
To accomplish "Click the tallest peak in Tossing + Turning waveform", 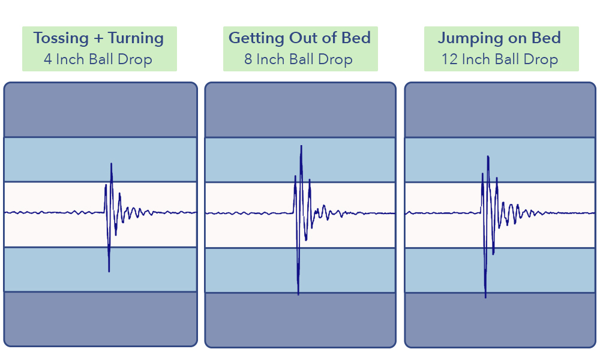I will 112,165.
